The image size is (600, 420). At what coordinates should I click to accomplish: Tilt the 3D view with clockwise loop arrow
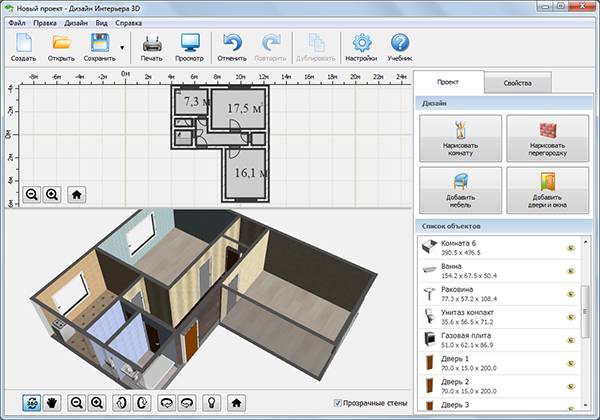pos(187,403)
